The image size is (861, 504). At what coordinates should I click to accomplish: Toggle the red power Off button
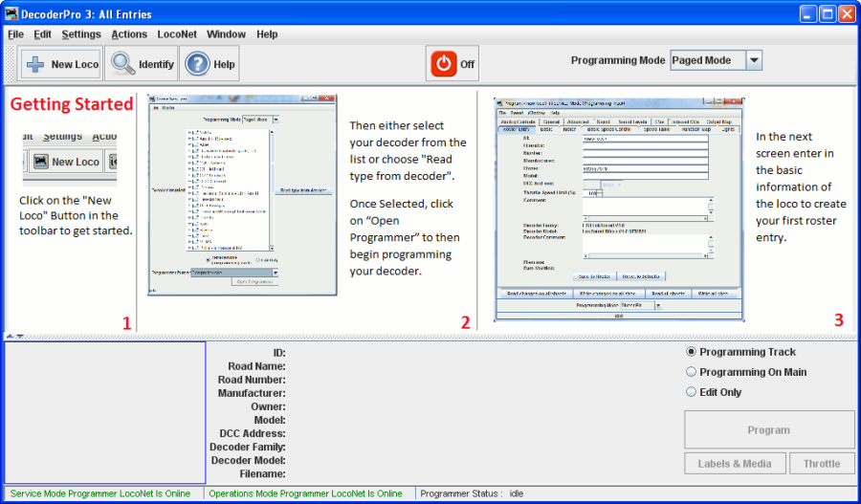[444, 64]
